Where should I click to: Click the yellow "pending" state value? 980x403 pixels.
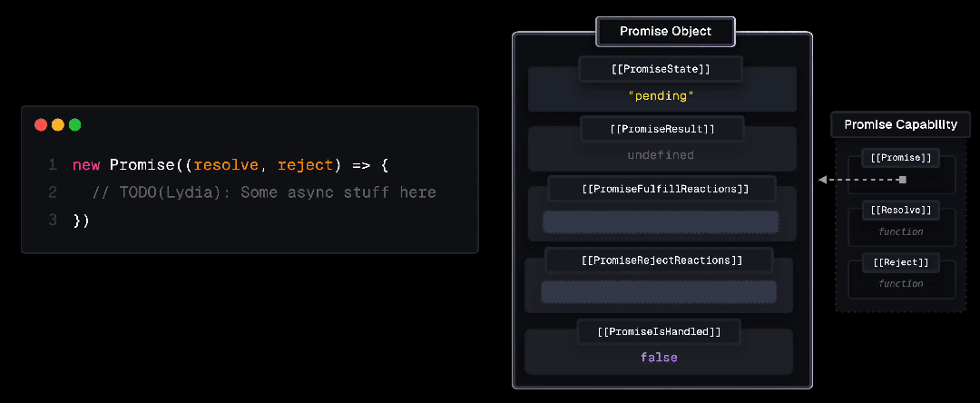click(x=660, y=95)
